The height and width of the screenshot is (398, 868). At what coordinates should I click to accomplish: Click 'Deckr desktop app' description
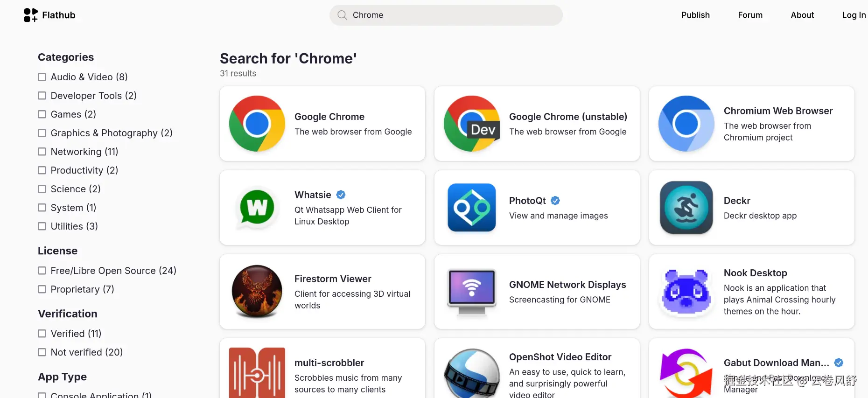(x=760, y=216)
